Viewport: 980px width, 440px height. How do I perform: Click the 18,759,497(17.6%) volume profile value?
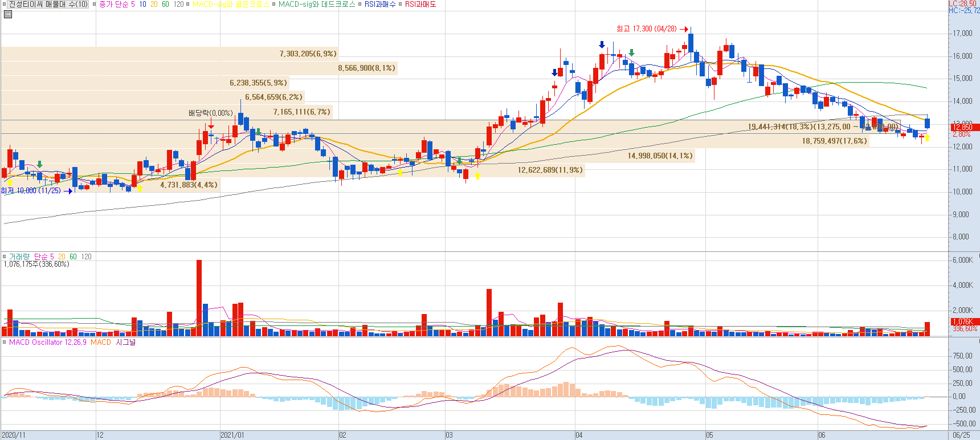[x=834, y=141]
